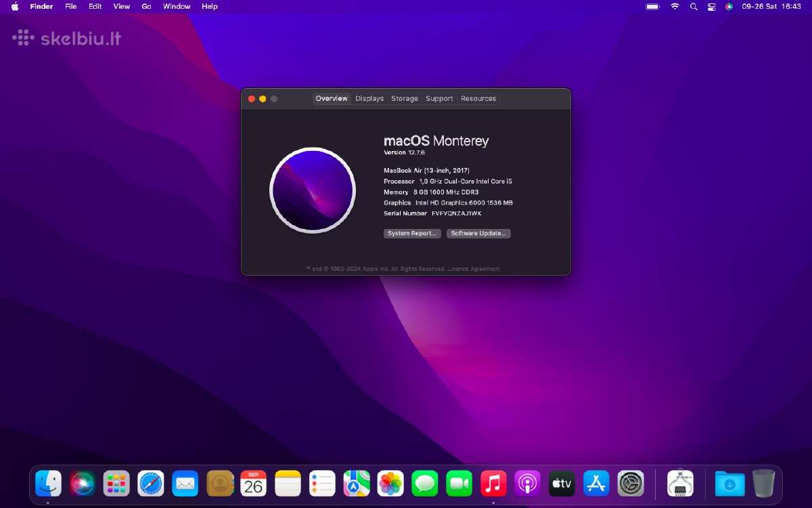Open the Music app in Dock
Viewport: 812px width, 508px height.
[494, 484]
